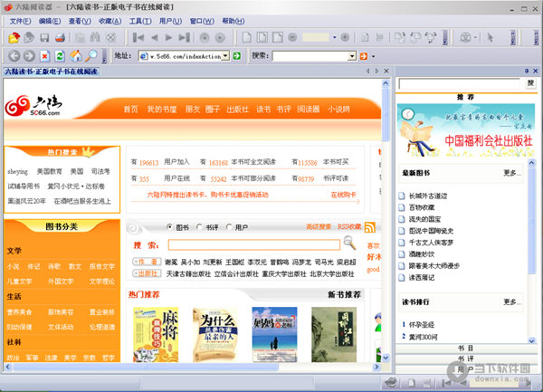Image resolution: width=543 pixels, height=392 pixels.
Task: Open the address bar dropdown arrow
Action: [x=225, y=56]
